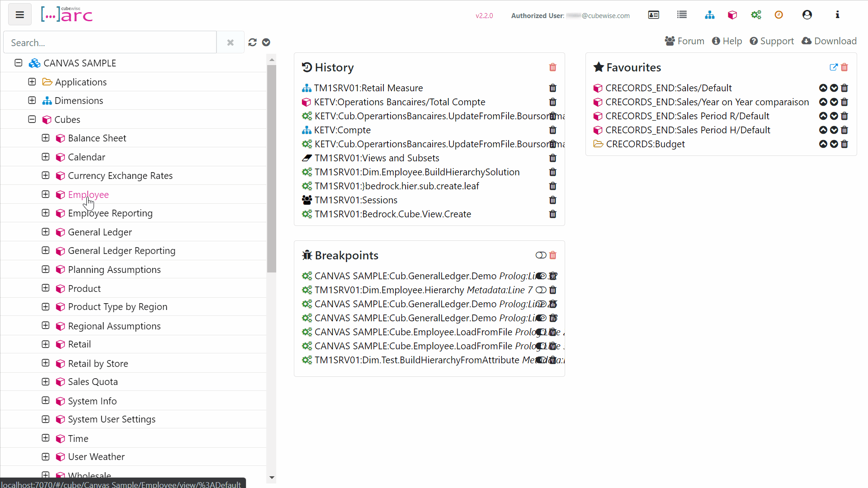The height and width of the screenshot is (488, 868).
Task: Toggle the Dim.Employee.Hierarchy breakpoint
Action: tap(541, 290)
